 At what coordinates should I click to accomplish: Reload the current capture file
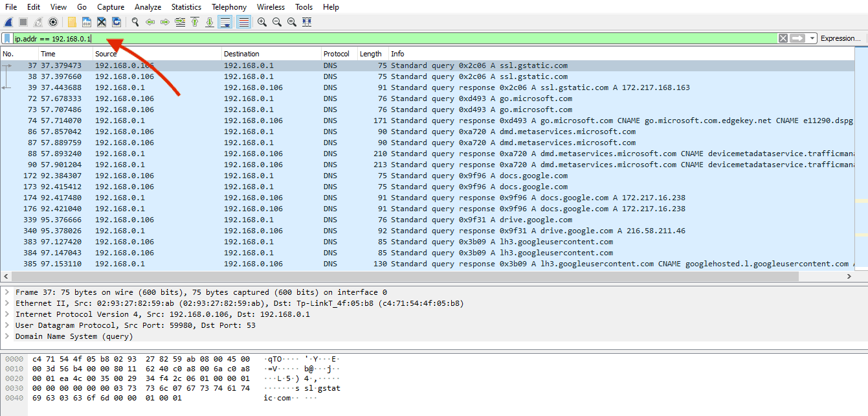pos(117,21)
